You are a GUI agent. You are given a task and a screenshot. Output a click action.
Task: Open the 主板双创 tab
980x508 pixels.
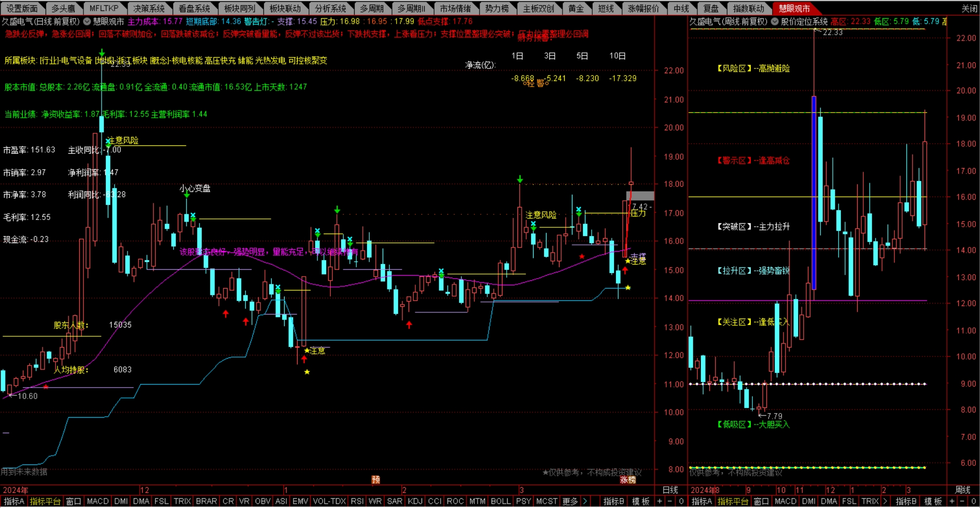coord(538,8)
